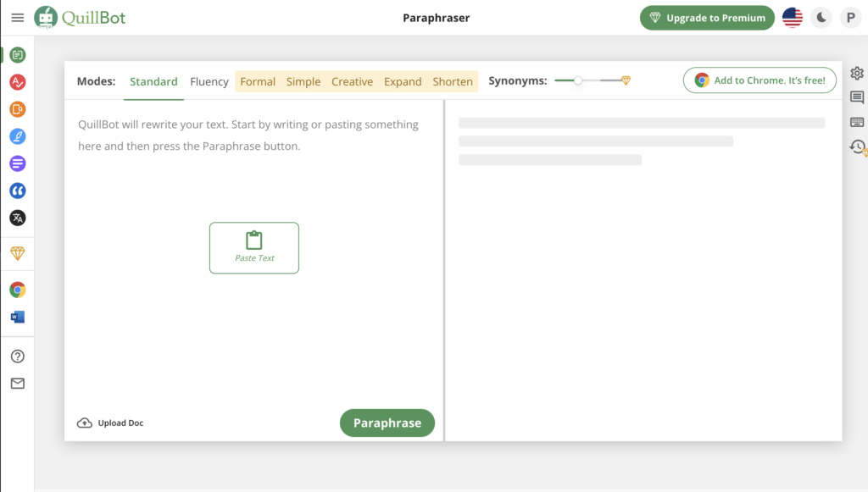The width and height of the screenshot is (868, 492).
Task: Click the Word add-in sidebar icon
Action: click(x=18, y=317)
